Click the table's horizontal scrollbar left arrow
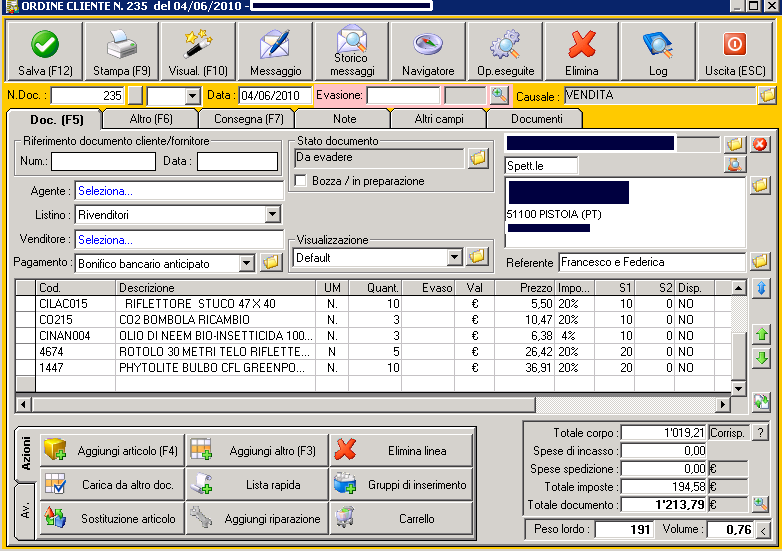 tap(23, 404)
